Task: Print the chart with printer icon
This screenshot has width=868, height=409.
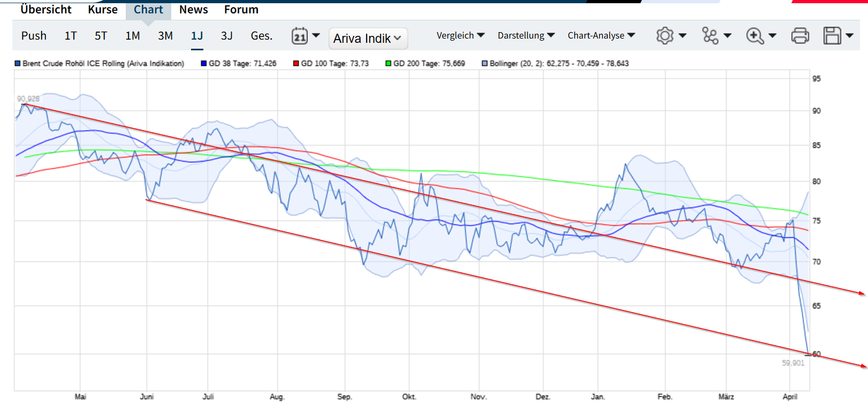Action: coord(800,36)
